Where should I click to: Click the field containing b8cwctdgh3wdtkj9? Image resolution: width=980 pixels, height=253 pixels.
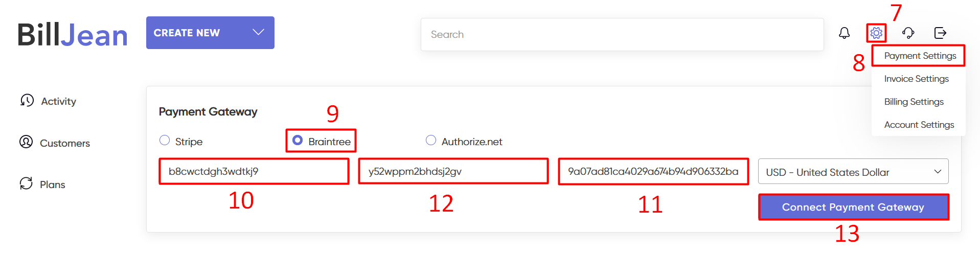pos(254,171)
